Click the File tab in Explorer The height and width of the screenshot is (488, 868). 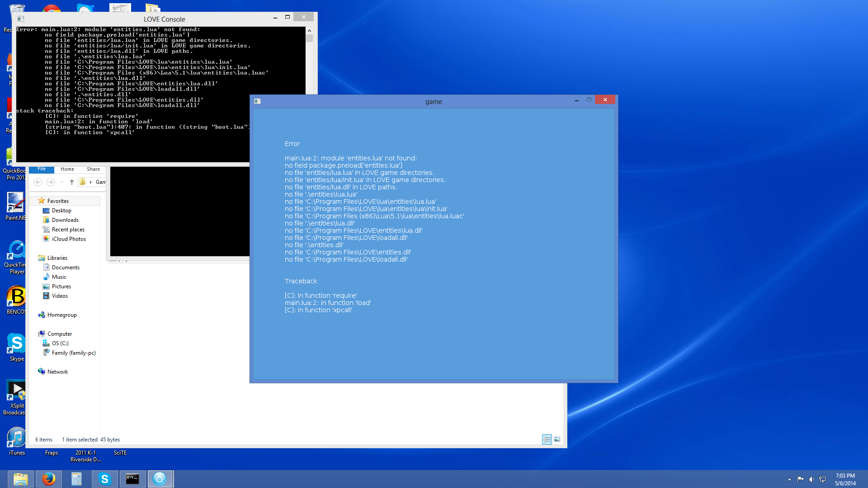point(42,169)
